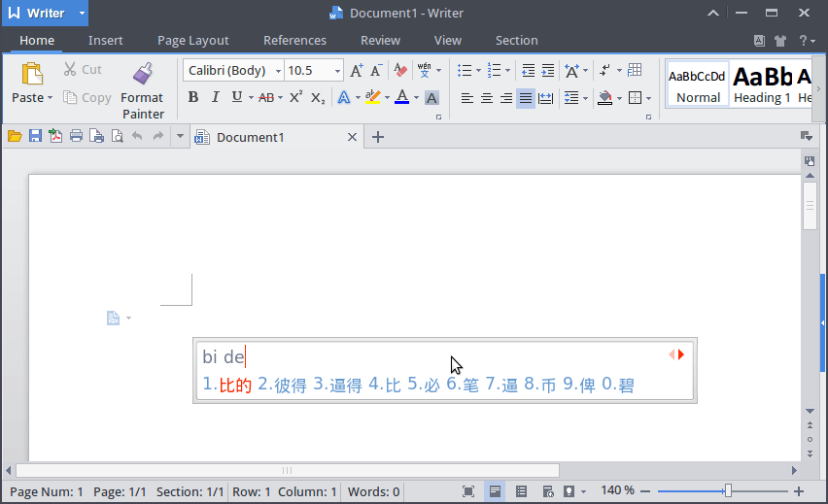
Task: Switch to the Insert tab
Action: (105, 40)
